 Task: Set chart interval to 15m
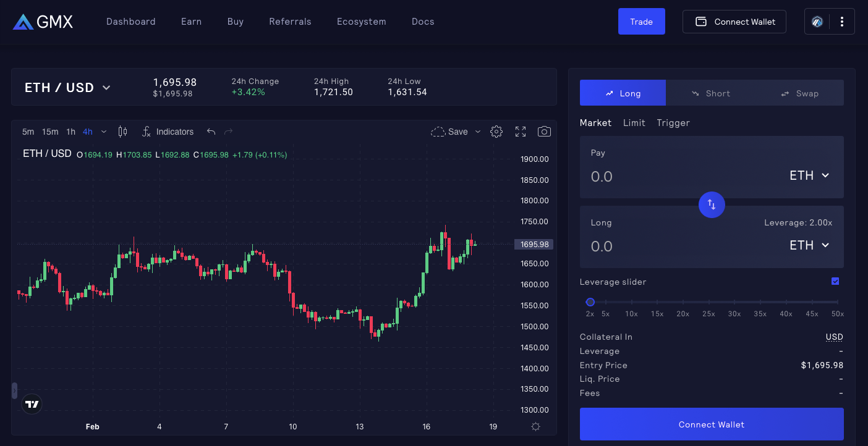(x=50, y=132)
